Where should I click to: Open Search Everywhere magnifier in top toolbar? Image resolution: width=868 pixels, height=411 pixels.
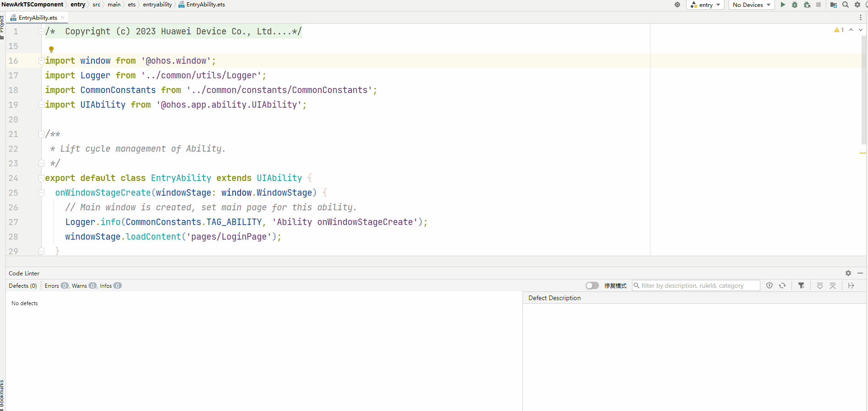click(x=846, y=5)
